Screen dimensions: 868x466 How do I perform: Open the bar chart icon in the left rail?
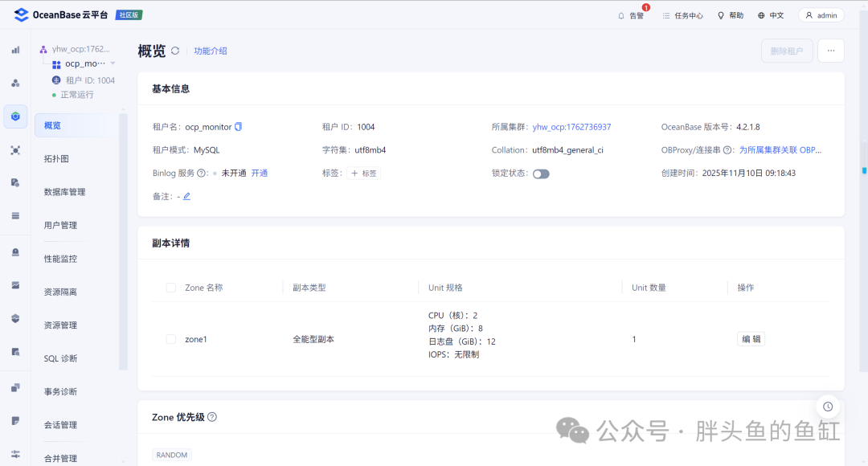(15, 50)
